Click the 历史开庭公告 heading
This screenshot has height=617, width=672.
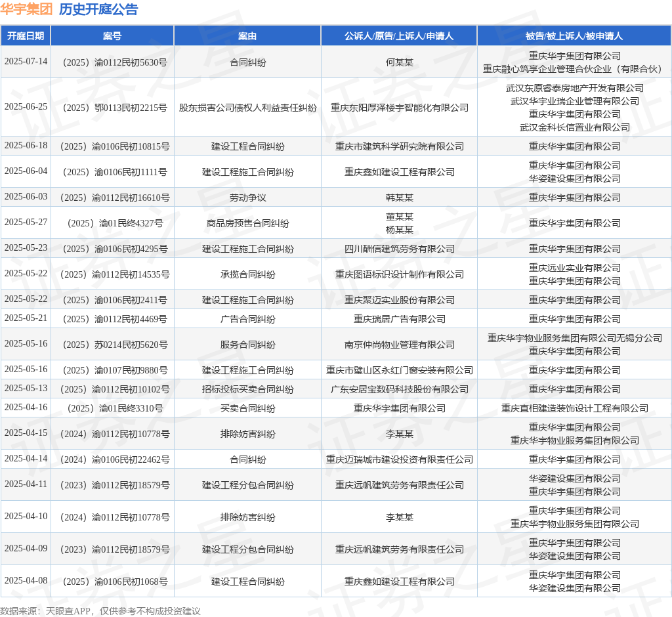(98, 9)
